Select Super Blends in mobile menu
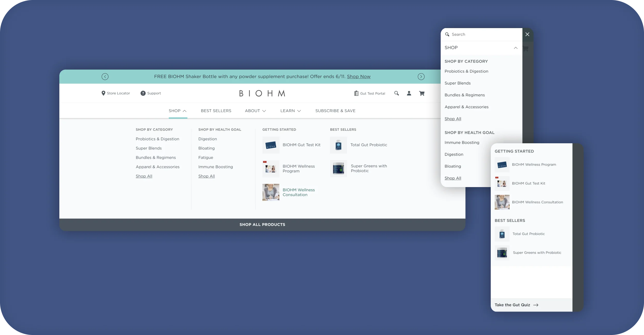This screenshot has width=644, height=335. point(457,83)
